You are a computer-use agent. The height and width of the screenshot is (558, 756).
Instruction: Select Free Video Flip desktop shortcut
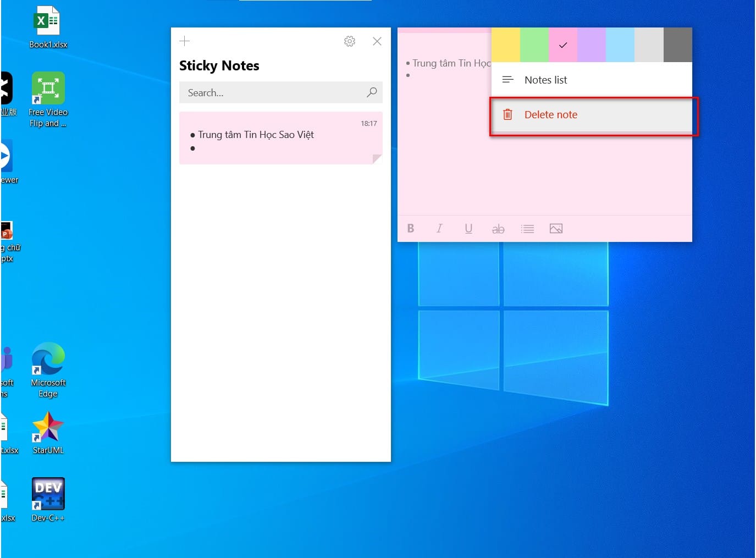click(x=48, y=100)
